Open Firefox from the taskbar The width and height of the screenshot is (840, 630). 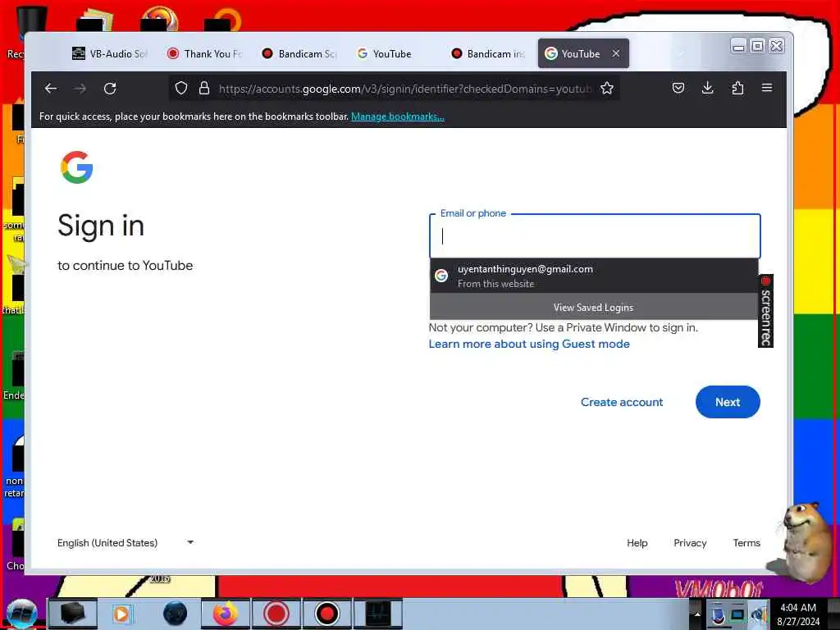(x=226, y=614)
